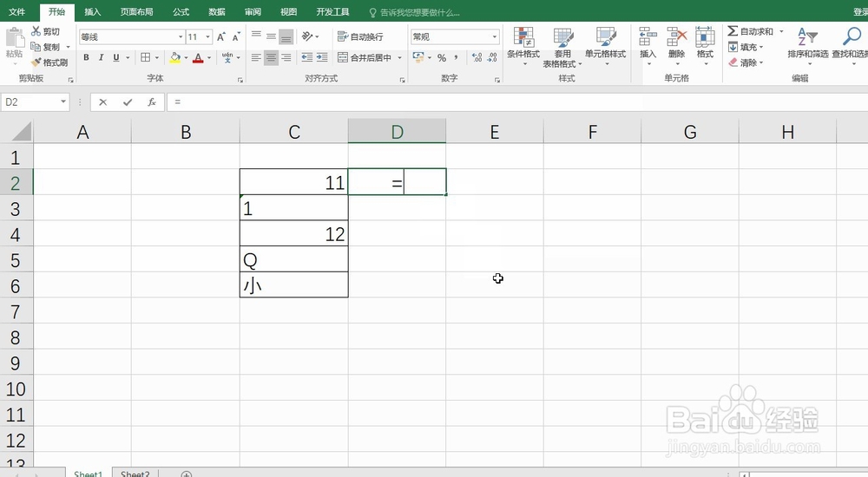Open the fill color dropdown arrow

186,57
